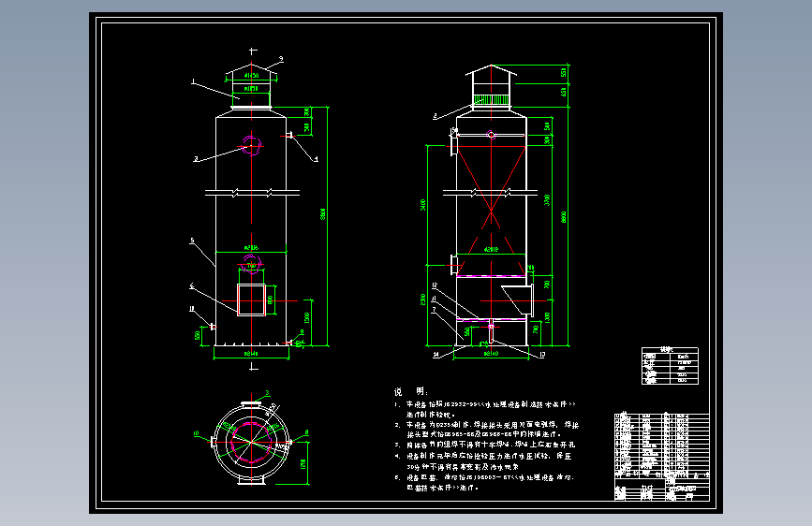Select the small technical data table
This screenshot has width=812, height=526.
(670, 366)
